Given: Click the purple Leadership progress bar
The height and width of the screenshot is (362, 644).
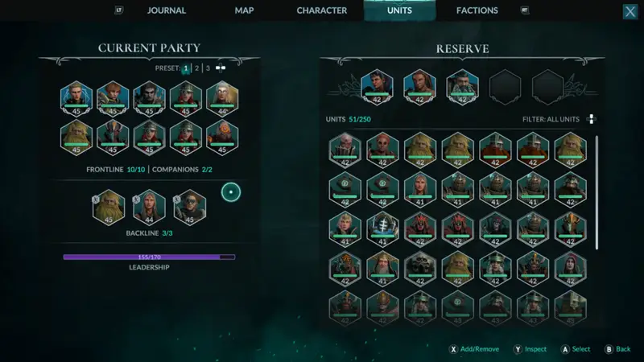Looking at the screenshot, I should click(x=149, y=257).
